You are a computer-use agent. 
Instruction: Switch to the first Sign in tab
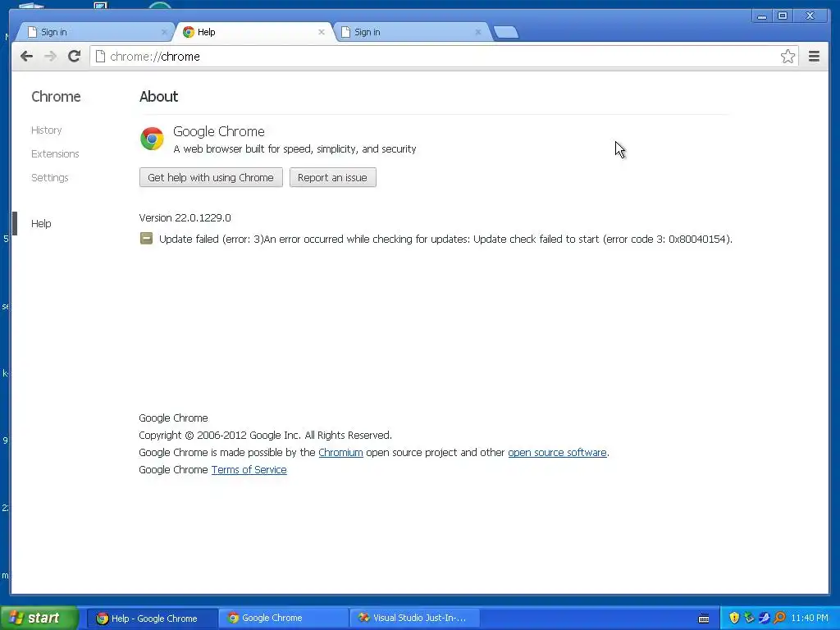click(94, 32)
